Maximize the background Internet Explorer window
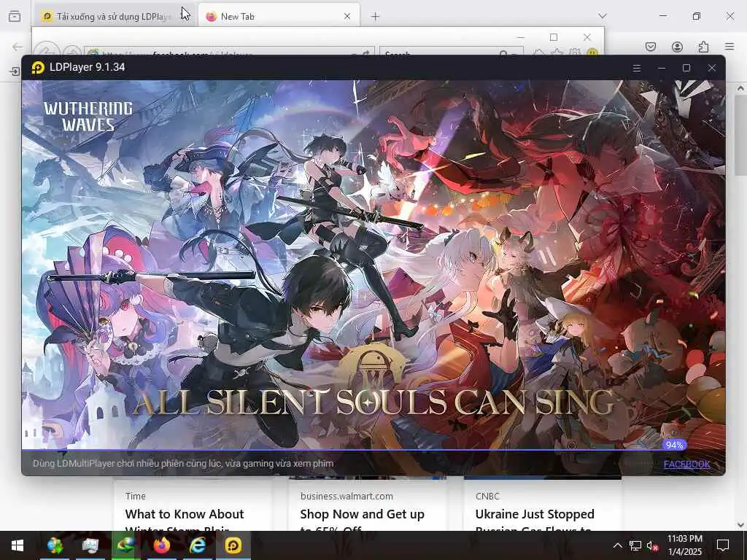This screenshot has height=560, width=747. click(x=554, y=37)
